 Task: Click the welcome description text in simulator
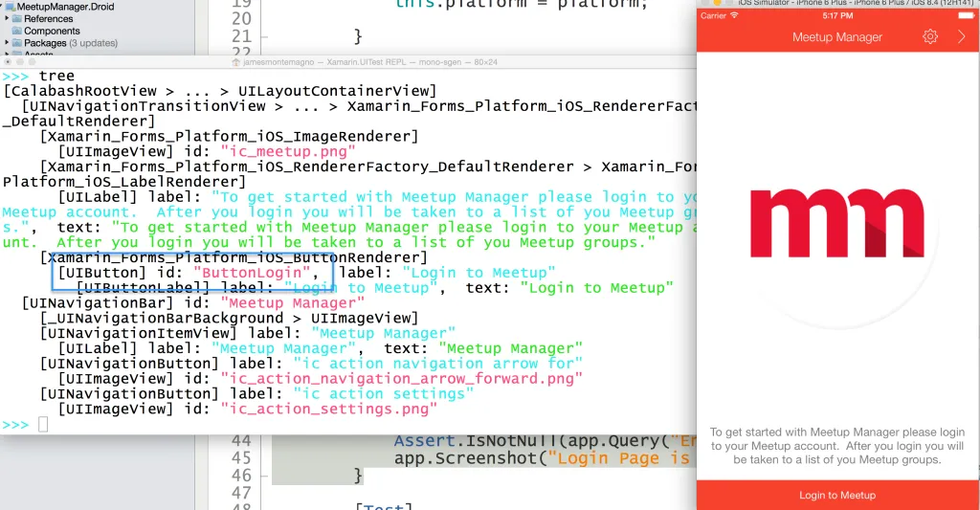point(836,446)
